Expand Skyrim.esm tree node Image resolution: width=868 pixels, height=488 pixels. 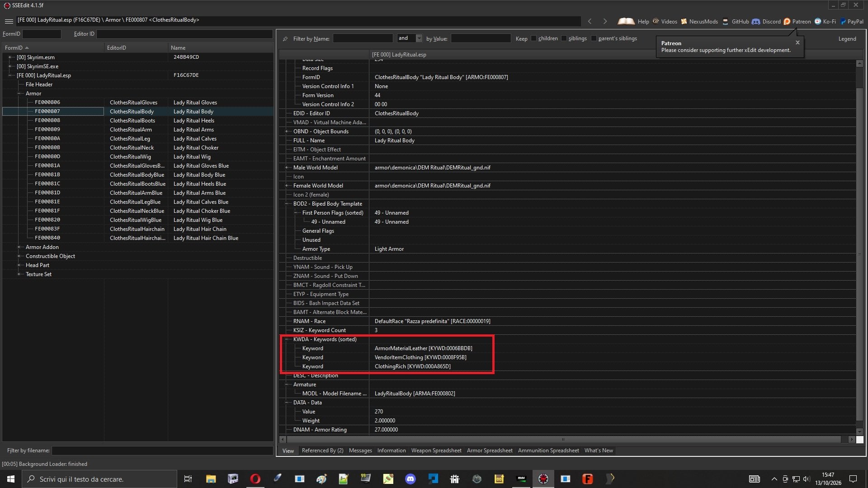coord(10,57)
